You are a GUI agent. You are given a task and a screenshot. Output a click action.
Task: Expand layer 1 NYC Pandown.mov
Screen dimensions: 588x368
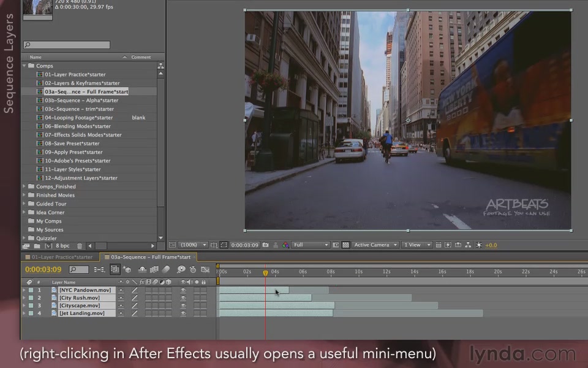point(24,290)
